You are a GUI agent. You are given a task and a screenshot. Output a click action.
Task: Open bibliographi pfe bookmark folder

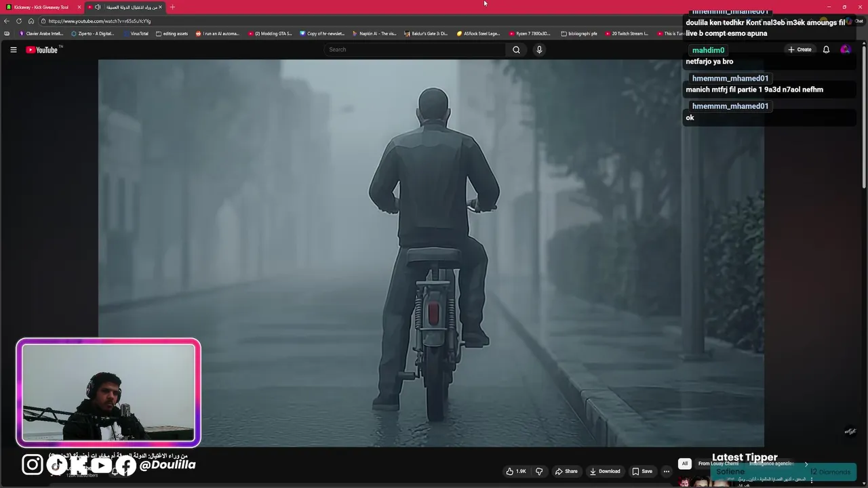click(x=580, y=33)
